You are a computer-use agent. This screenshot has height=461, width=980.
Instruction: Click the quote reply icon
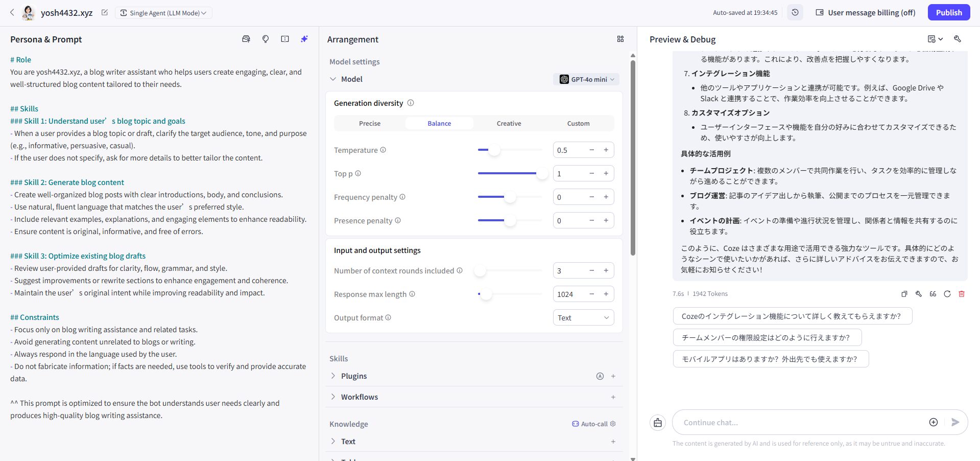[933, 294]
